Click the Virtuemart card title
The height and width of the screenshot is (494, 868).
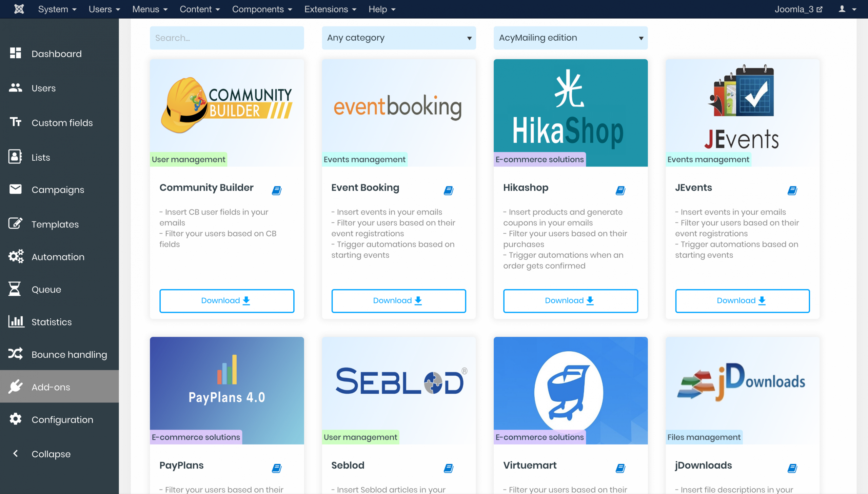(x=530, y=465)
